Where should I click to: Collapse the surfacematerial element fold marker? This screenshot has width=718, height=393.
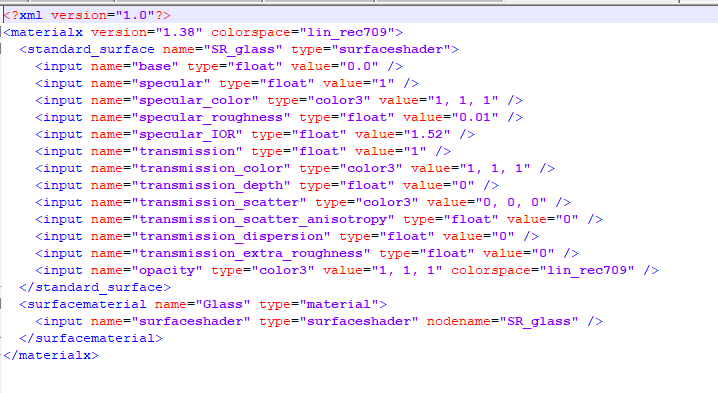pyautogui.click(x=1, y=304)
